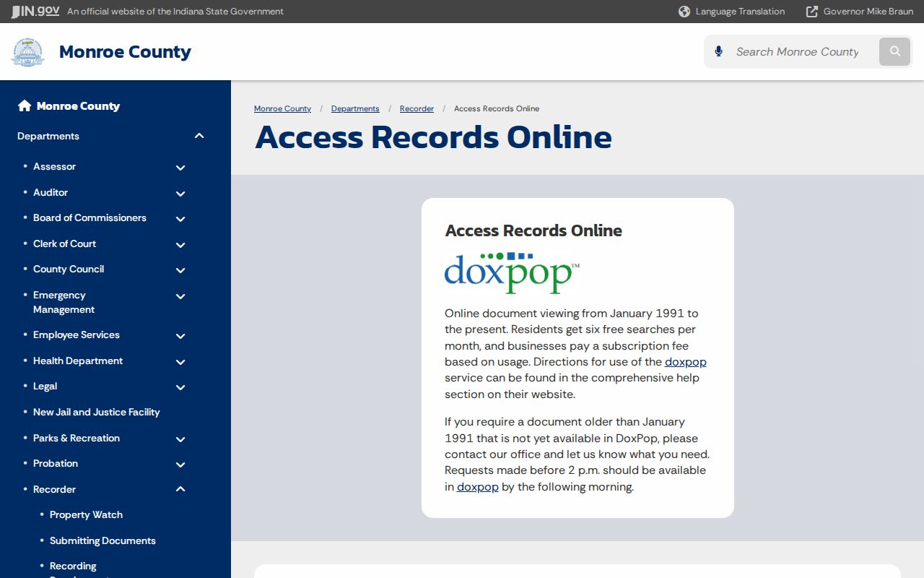Open Auditor in the sidebar

click(x=51, y=192)
